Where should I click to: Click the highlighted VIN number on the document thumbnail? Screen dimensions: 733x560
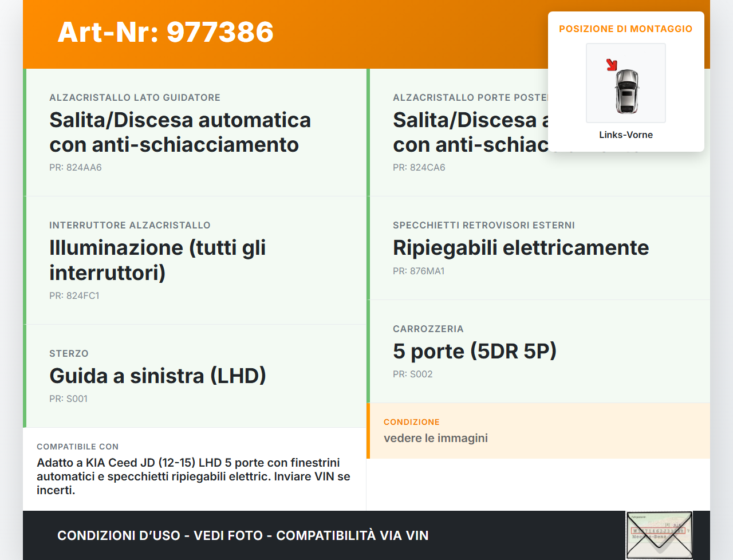[x=659, y=531]
